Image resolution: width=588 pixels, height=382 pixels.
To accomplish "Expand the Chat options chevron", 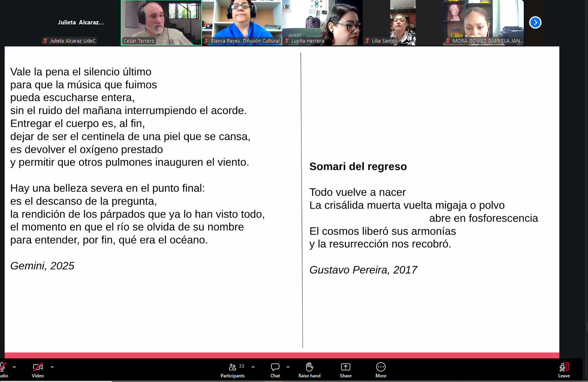I will point(288,367).
